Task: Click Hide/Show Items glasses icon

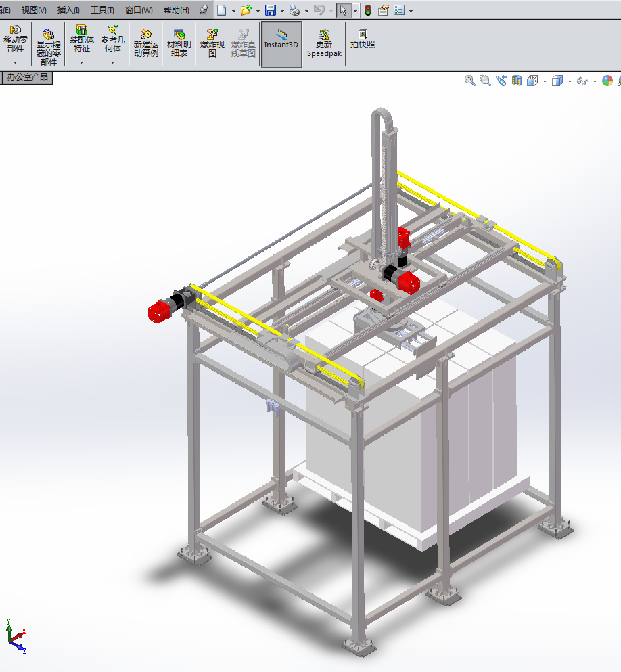Action: tap(582, 81)
